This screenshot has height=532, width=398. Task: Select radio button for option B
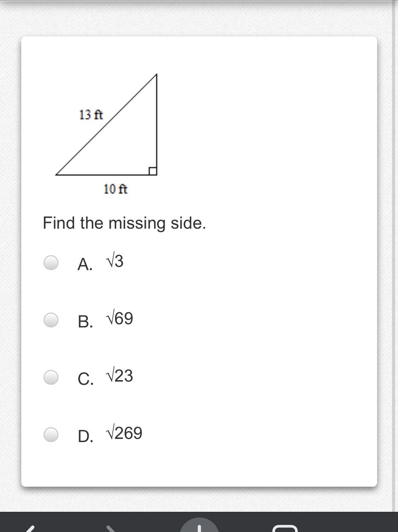(51, 320)
